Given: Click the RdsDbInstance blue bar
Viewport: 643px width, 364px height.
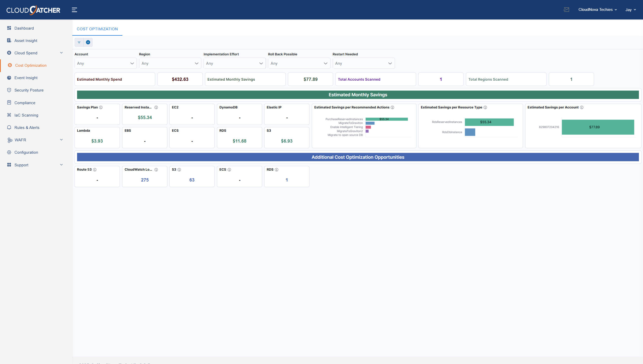Looking at the screenshot, I should pos(470,132).
